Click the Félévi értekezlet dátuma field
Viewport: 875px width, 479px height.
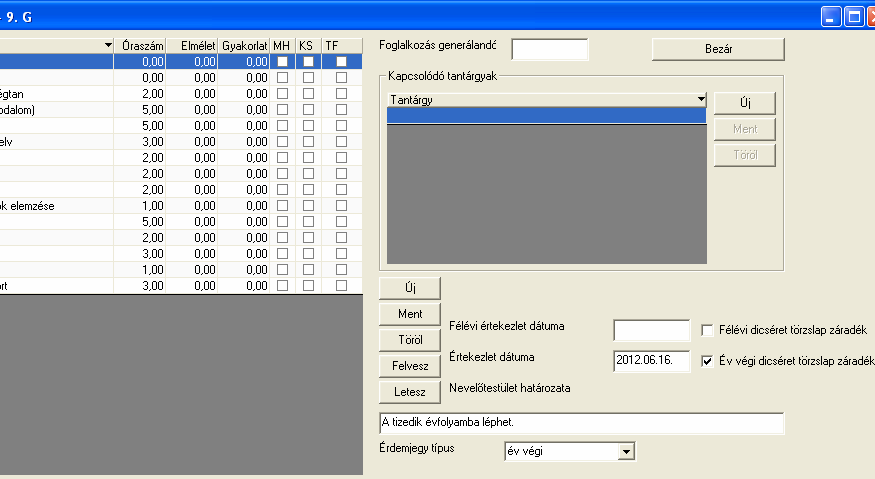(x=651, y=330)
